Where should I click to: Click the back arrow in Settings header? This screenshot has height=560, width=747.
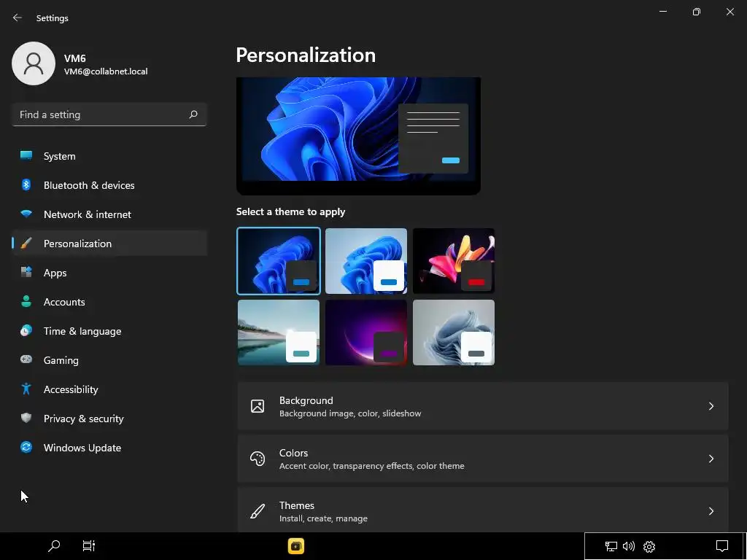click(18, 17)
